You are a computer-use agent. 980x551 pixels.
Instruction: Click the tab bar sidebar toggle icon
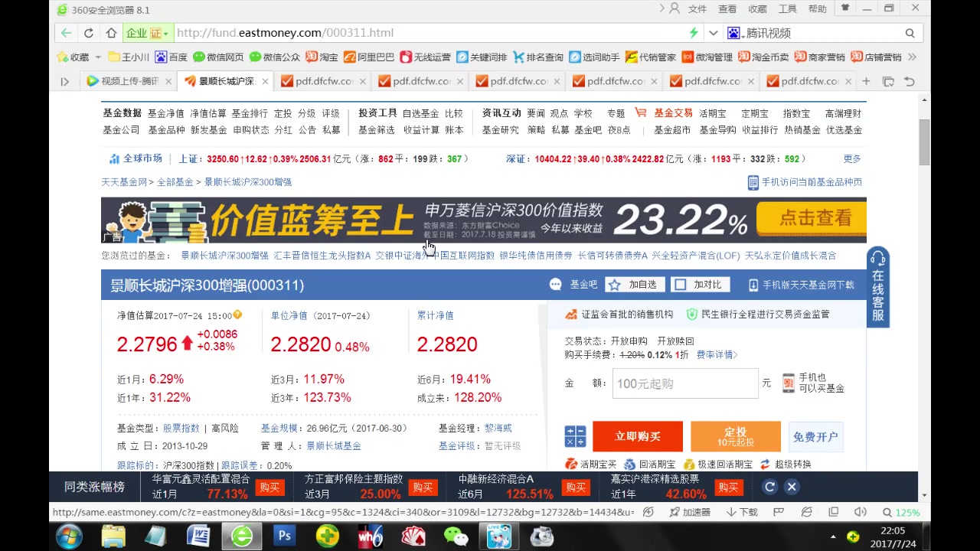65,81
